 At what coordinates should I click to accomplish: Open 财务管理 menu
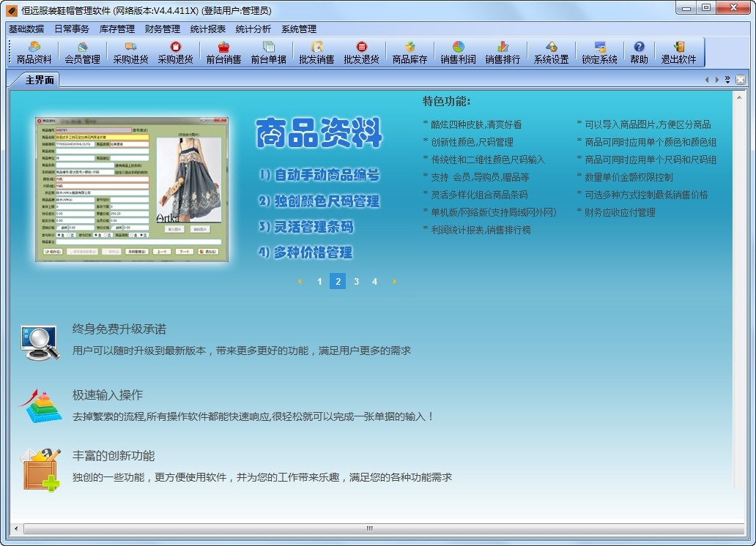(x=163, y=29)
